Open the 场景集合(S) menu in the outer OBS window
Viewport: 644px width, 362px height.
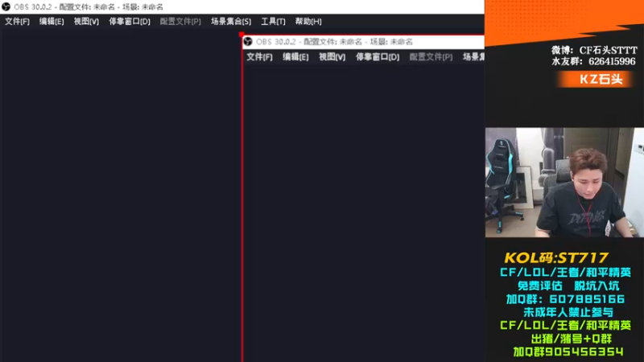pos(231,22)
